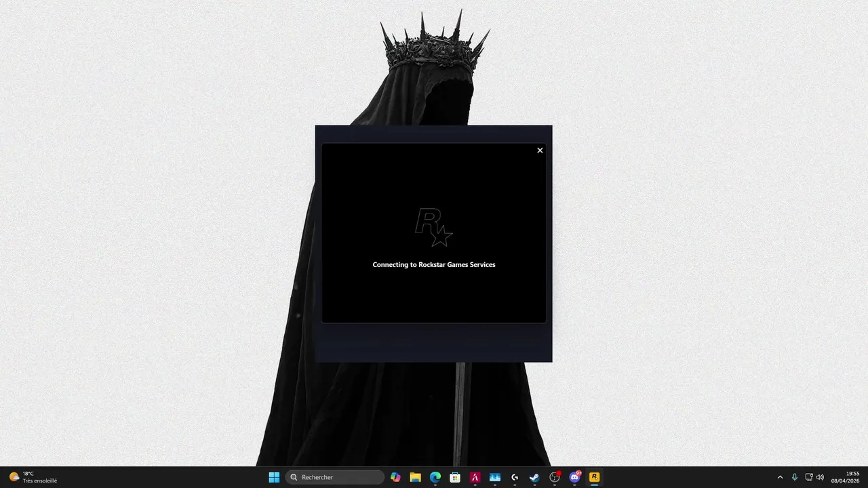
Task: Open the weather widget showing 18°C
Action: [x=33, y=477]
